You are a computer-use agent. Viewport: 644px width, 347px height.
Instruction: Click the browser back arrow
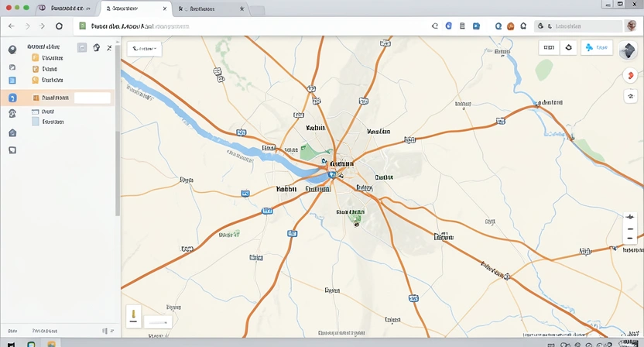[x=12, y=26]
